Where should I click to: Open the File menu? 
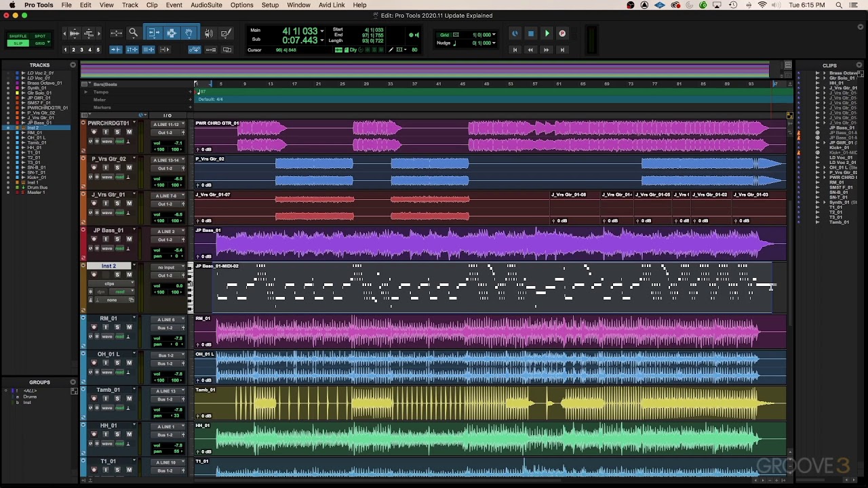click(x=66, y=5)
